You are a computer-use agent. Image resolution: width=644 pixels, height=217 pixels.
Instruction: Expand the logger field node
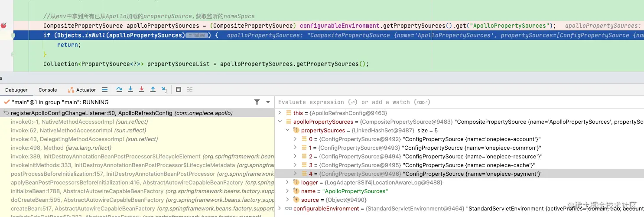tap(287, 182)
